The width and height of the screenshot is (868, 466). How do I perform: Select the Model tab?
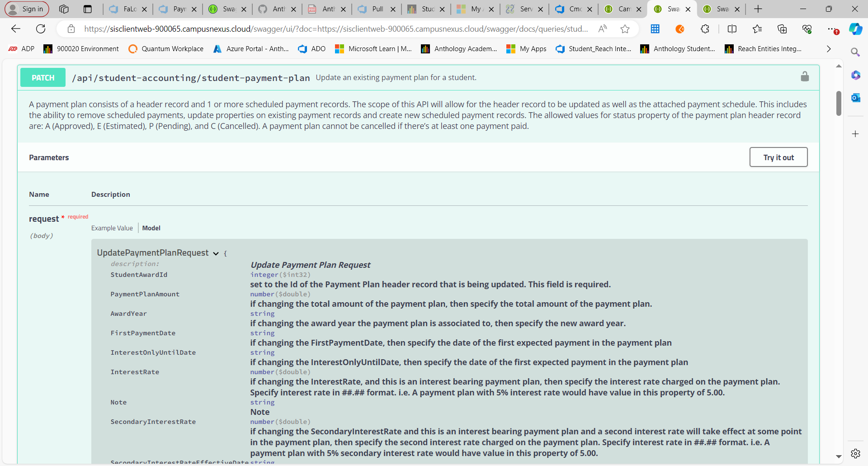point(151,228)
